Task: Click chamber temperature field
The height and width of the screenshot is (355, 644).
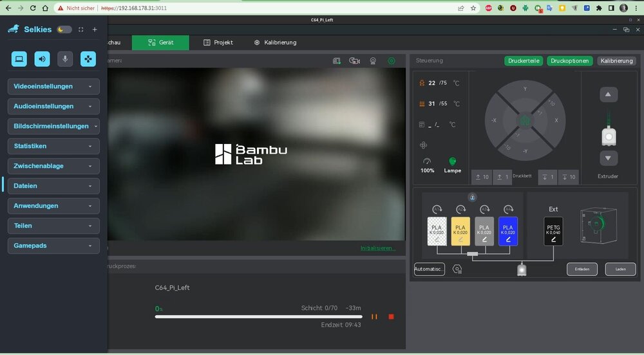Action: click(x=437, y=125)
